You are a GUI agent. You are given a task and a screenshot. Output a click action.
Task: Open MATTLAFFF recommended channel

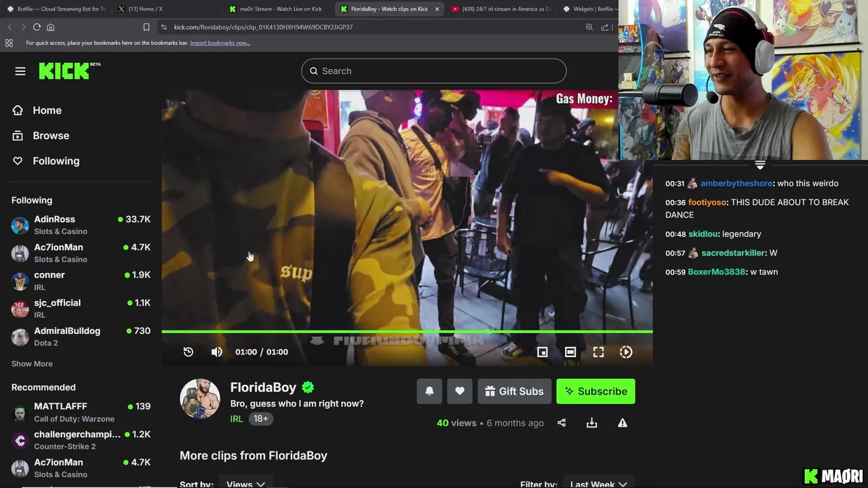click(x=81, y=412)
